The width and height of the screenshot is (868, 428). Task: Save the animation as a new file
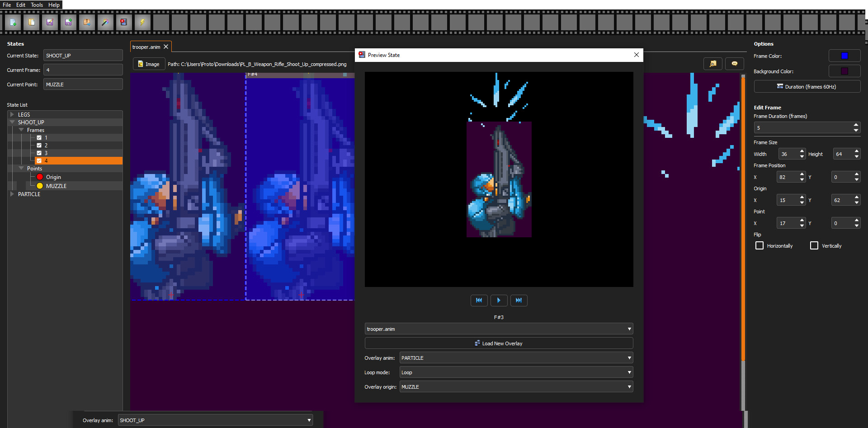pos(68,22)
